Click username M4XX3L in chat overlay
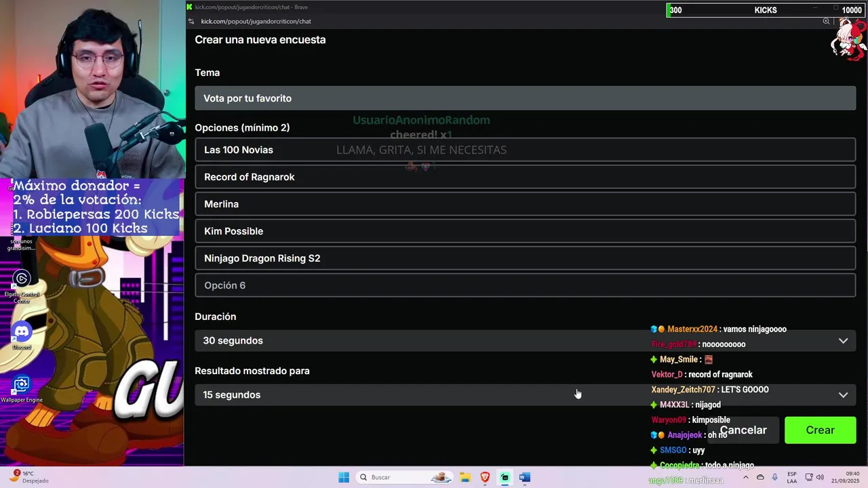The width and height of the screenshot is (868, 488). point(674,405)
